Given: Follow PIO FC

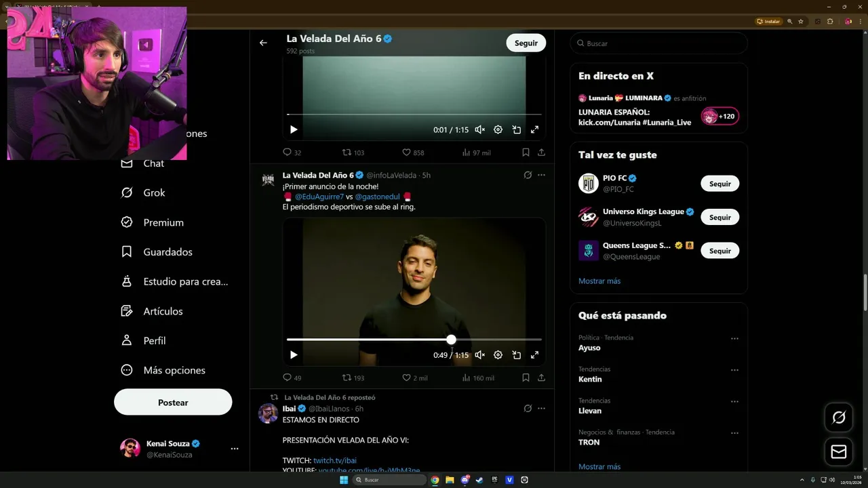Looking at the screenshot, I should click(719, 184).
